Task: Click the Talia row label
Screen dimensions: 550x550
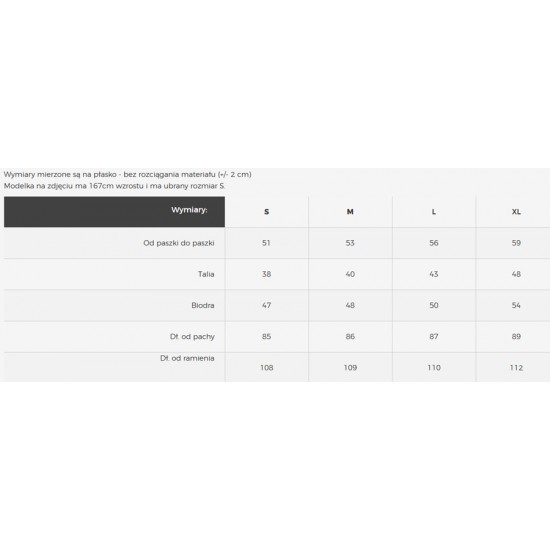Action: click(x=206, y=274)
